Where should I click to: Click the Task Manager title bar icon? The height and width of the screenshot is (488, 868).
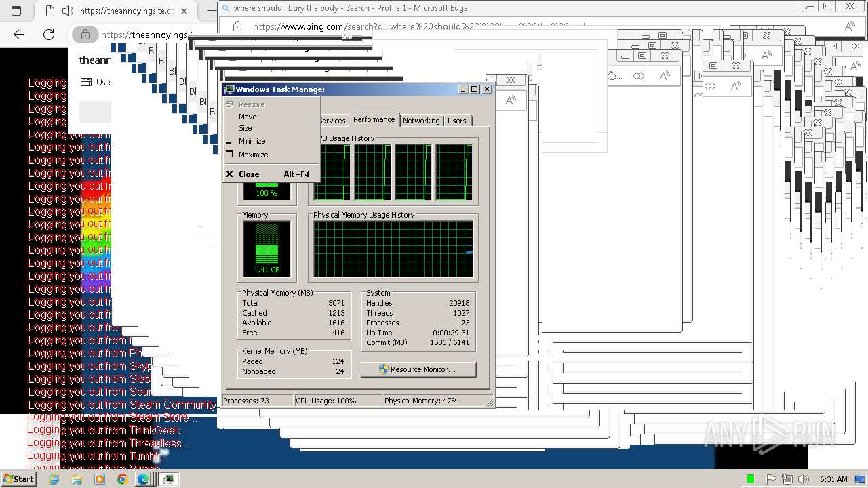(229, 89)
